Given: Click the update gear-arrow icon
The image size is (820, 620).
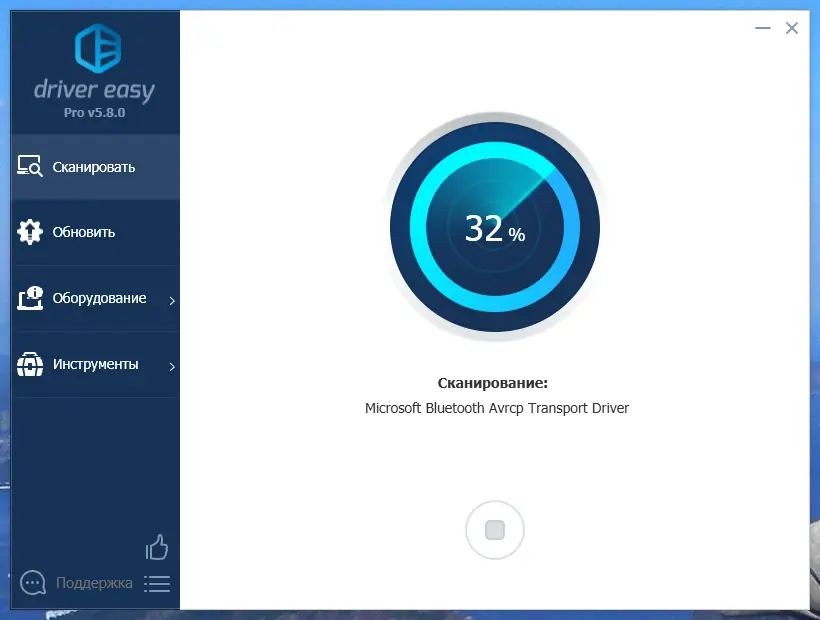Looking at the screenshot, I should coord(30,232).
